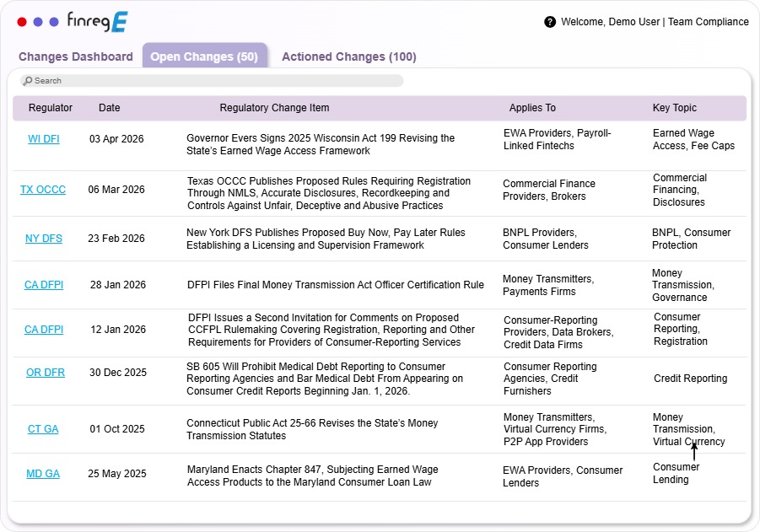Click the help question mark icon
This screenshot has height=532, width=760.
tap(550, 22)
